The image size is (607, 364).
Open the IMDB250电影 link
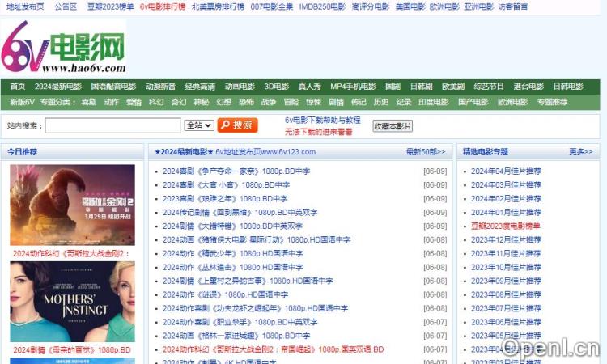(322, 6)
